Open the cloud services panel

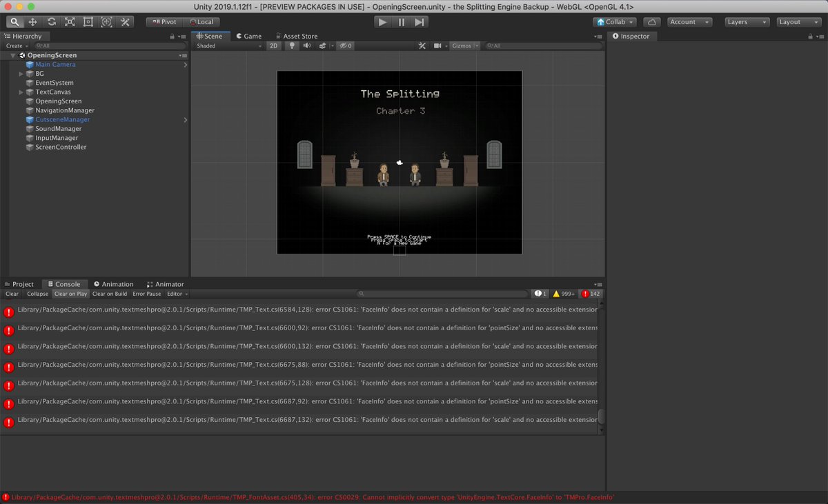[x=651, y=22]
